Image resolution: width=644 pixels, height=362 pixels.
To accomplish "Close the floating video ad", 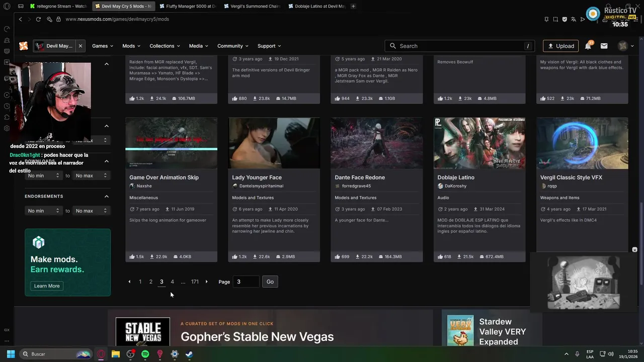I will click(x=634, y=250).
